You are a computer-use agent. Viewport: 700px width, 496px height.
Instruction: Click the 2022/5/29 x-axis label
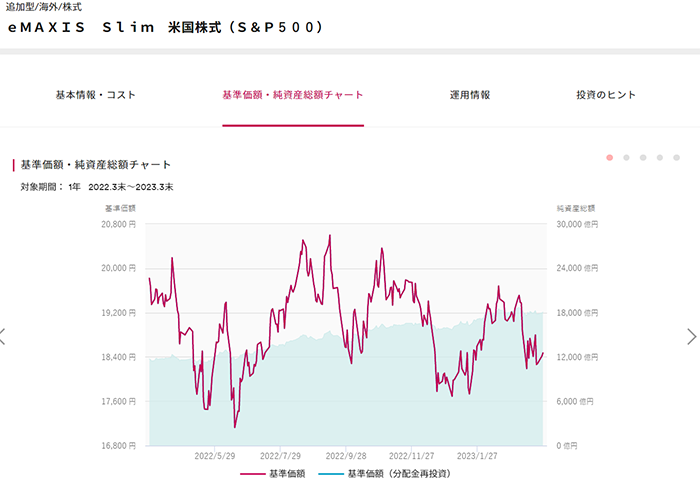tap(215, 456)
